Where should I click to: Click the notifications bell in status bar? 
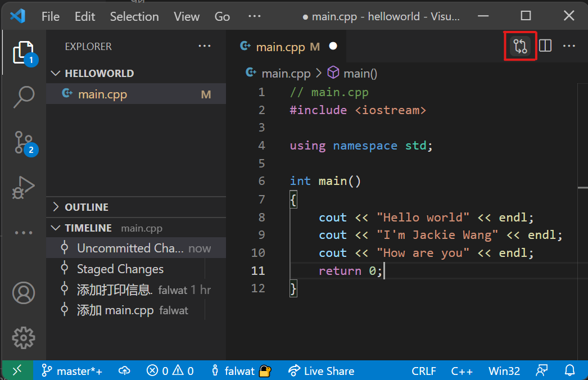(x=569, y=371)
